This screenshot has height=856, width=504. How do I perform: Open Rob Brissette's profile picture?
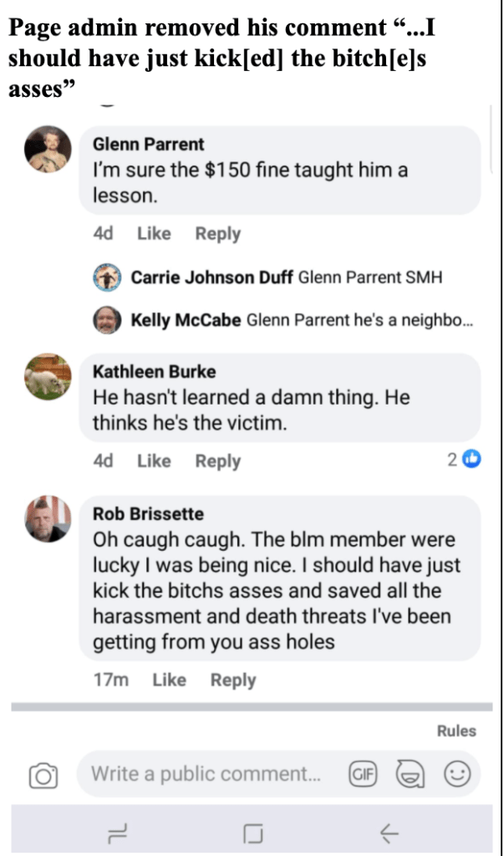(x=48, y=520)
